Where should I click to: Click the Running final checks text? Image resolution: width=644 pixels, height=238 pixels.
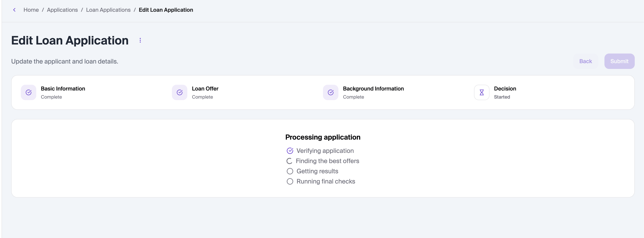pyautogui.click(x=326, y=181)
